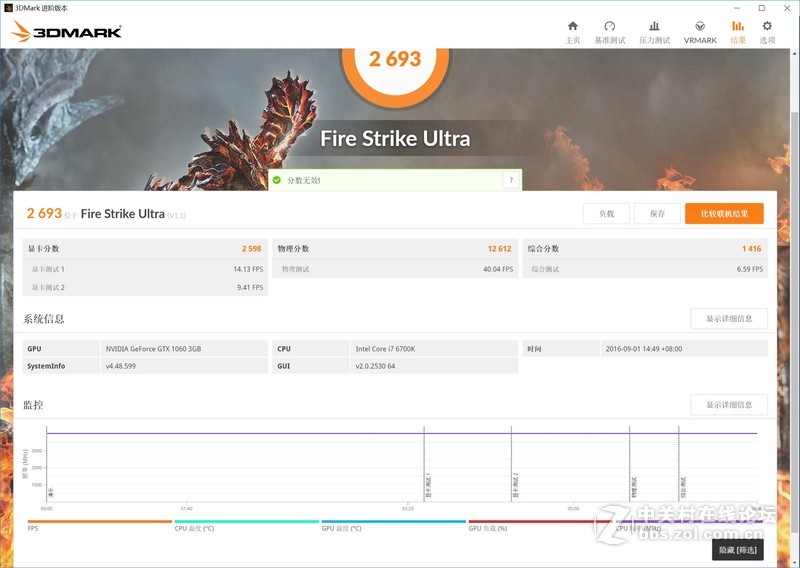
Task: Click the 负载 load button
Action: [x=606, y=214]
